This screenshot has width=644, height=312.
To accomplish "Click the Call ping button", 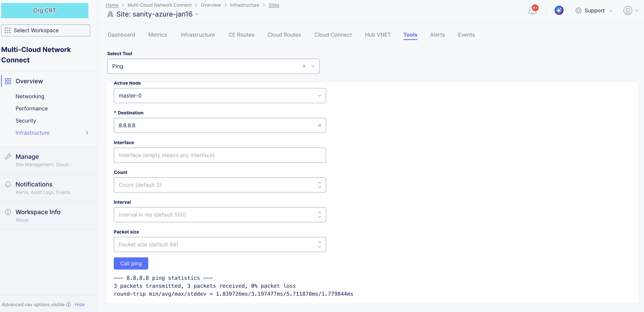I will (x=131, y=263).
